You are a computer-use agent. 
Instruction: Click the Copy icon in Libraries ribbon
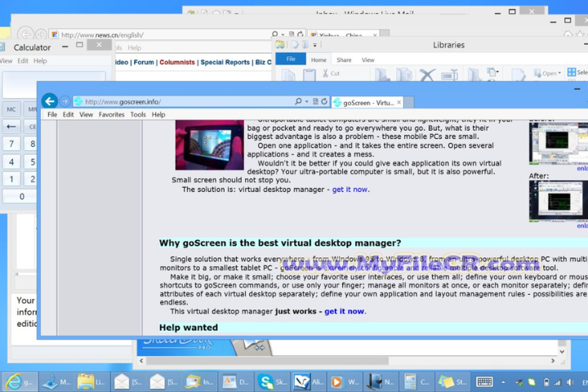(288, 75)
